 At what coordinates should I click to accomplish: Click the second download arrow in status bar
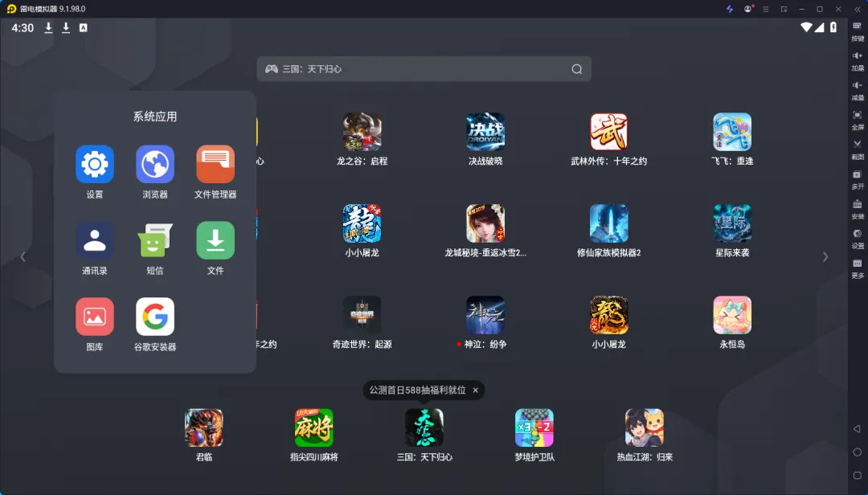(x=66, y=27)
